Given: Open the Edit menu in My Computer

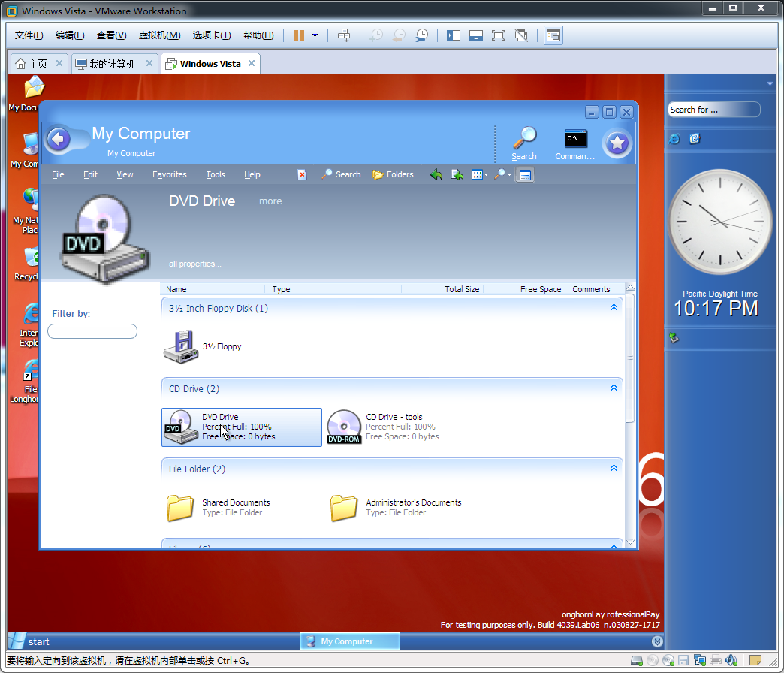Looking at the screenshot, I should pyautogui.click(x=91, y=174).
